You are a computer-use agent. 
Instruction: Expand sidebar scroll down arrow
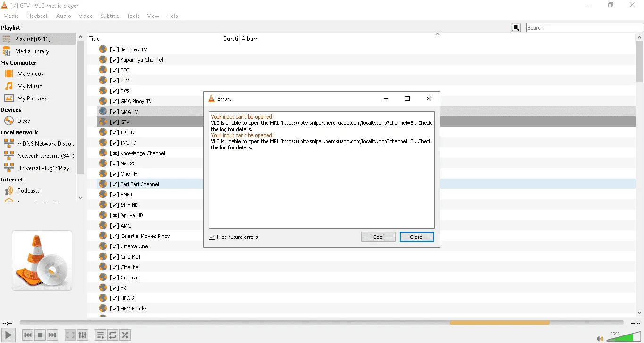[x=80, y=198]
